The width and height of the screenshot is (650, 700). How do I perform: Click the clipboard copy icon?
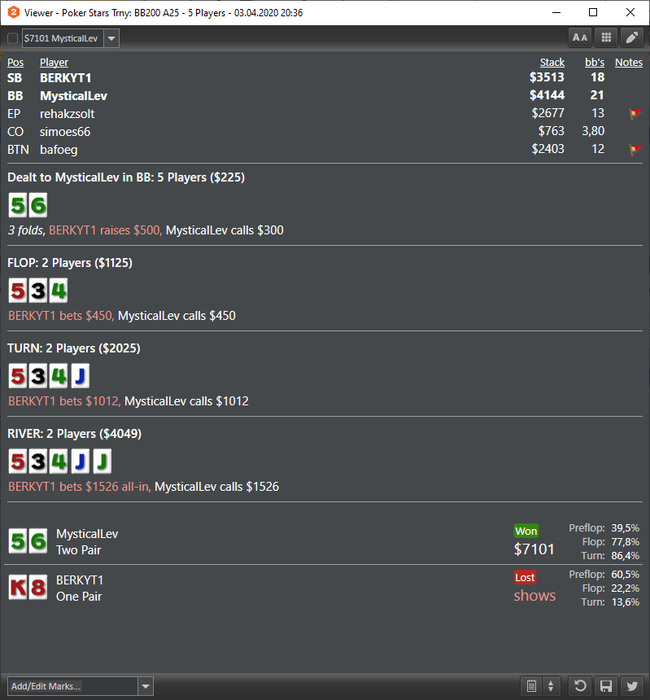click(x=531, y=686)
